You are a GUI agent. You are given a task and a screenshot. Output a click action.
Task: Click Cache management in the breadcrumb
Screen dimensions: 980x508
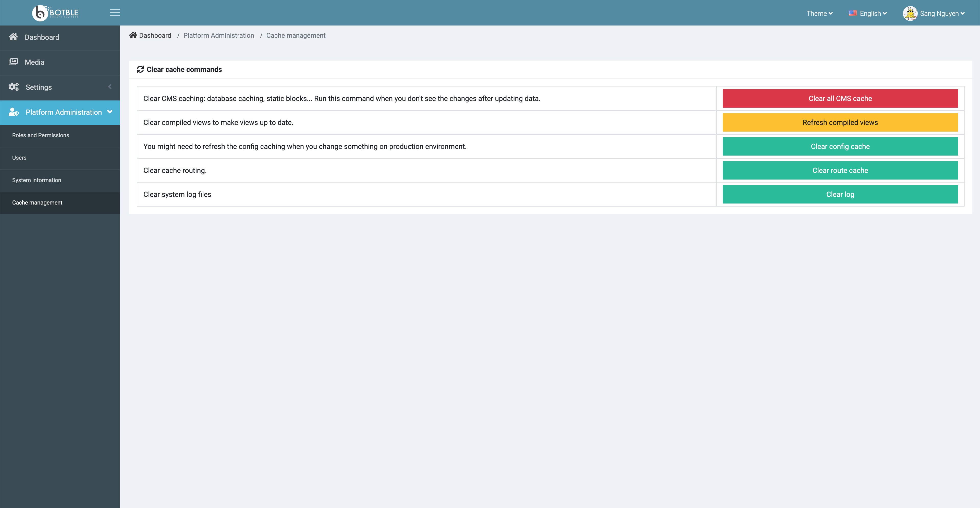[x=296, y=35]
